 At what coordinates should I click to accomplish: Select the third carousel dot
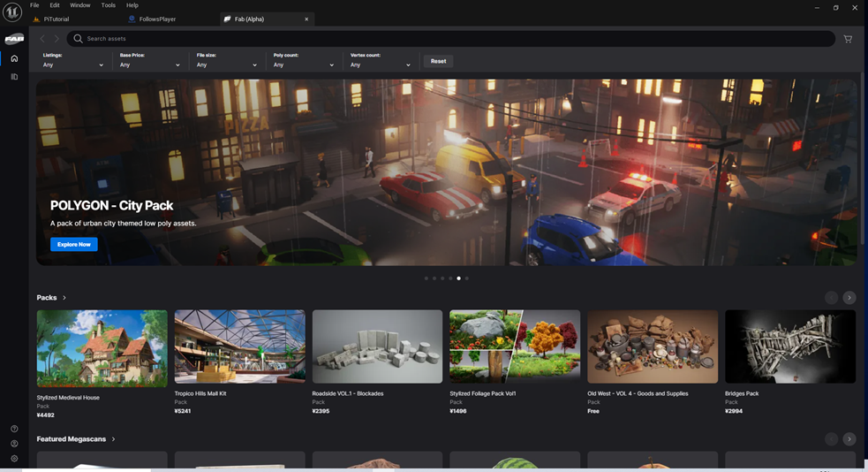(x=442, y=278)
